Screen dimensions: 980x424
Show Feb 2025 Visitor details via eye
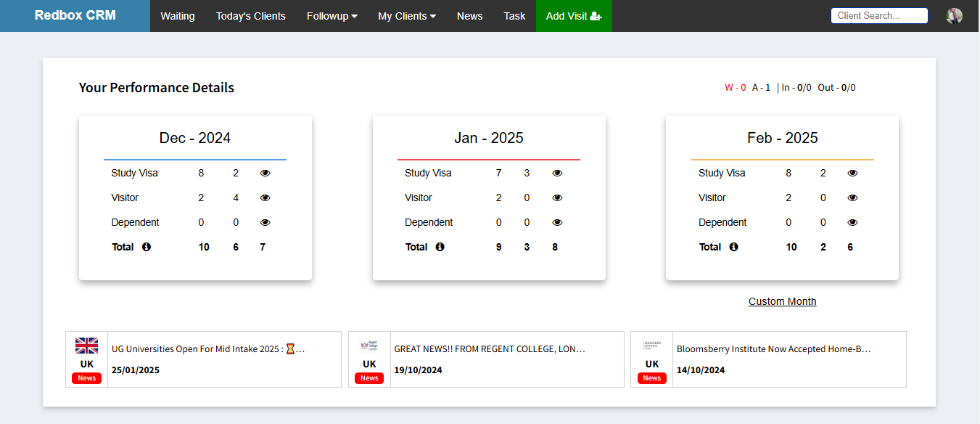click(x=852, y=198)
